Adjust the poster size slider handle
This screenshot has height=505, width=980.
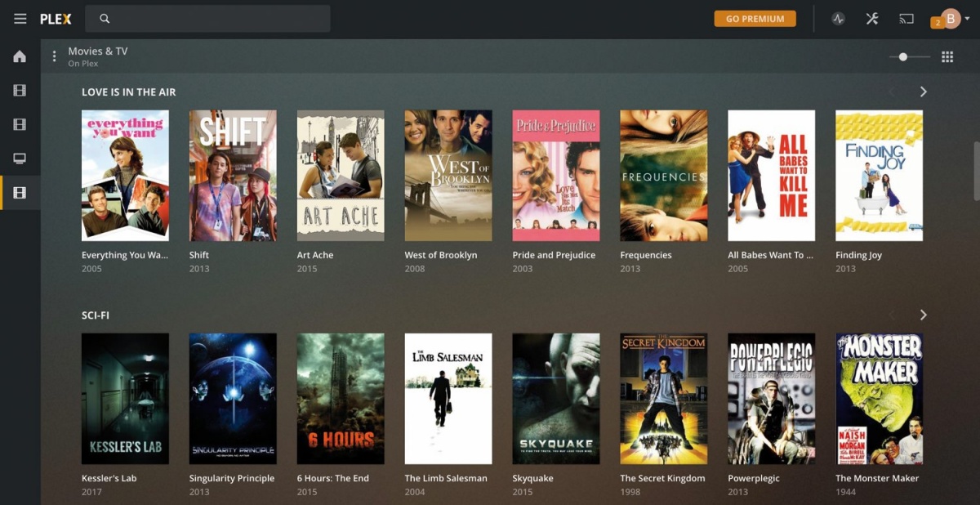(x=902, y=56)
